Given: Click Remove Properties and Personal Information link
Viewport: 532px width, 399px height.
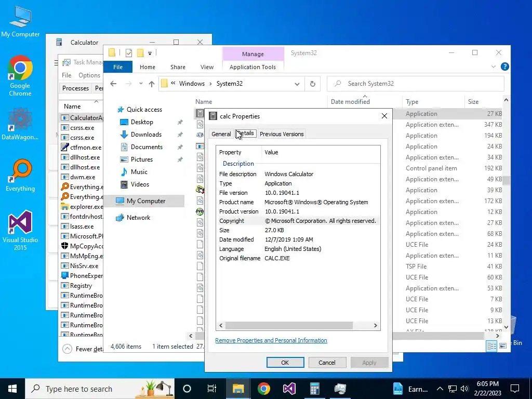Looking at the screenshot, I should coord(271,340).
